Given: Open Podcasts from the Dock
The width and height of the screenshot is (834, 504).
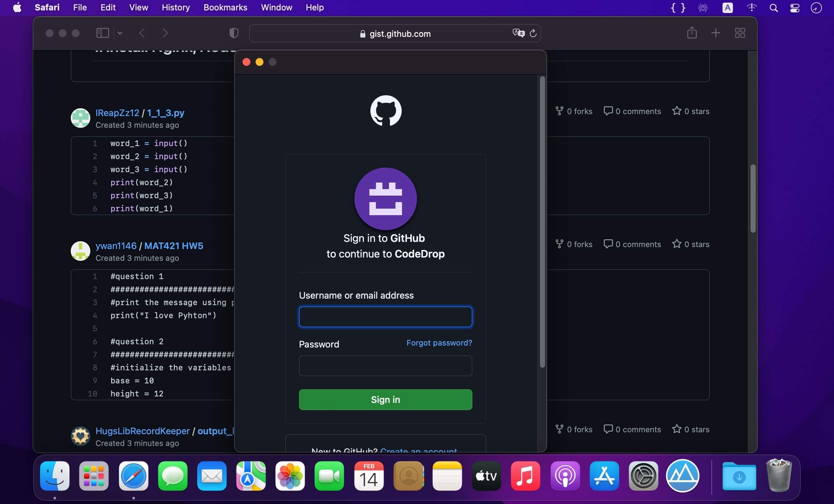Looking at the screenshot, I should pos(565,476).
